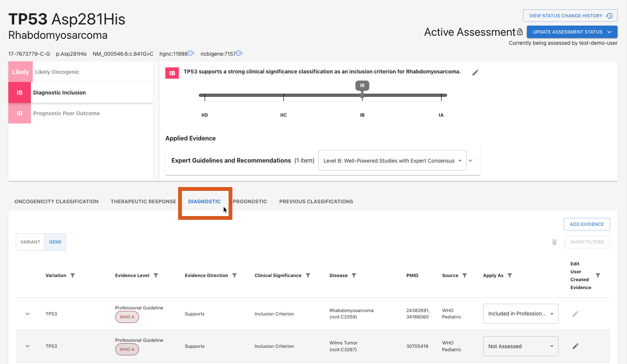Click the Add Evidence button
This screenshot has width=627, height=364.
tap(587, 224)
